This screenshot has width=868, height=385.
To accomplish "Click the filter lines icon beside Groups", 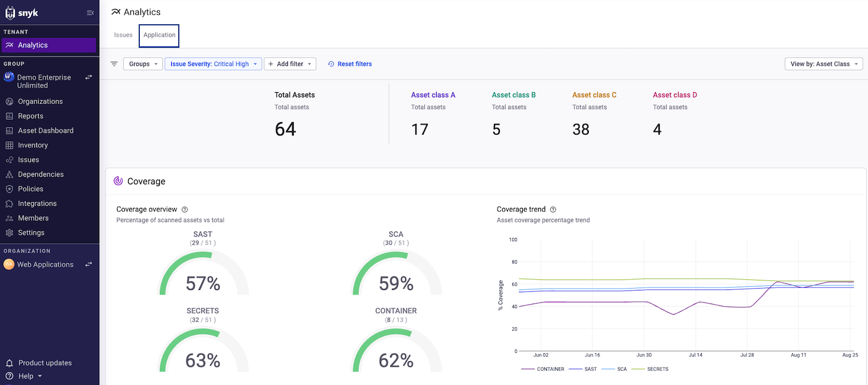I will click(114, 64).
